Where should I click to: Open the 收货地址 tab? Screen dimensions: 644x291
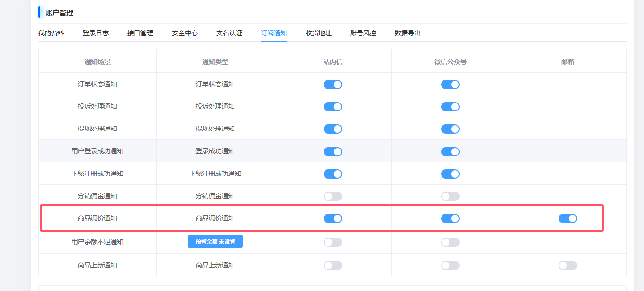[x=319, y=33]
